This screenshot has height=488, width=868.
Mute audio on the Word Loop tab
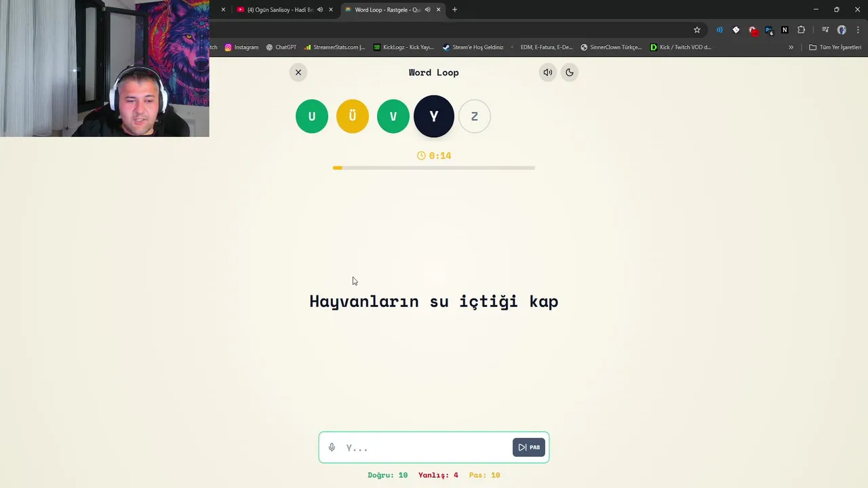point(427,9)
